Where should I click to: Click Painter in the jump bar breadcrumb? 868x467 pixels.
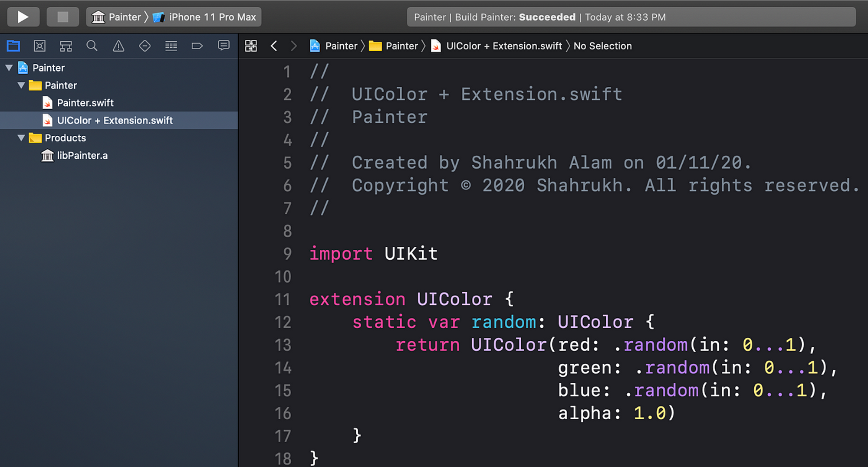coord(341,46)
